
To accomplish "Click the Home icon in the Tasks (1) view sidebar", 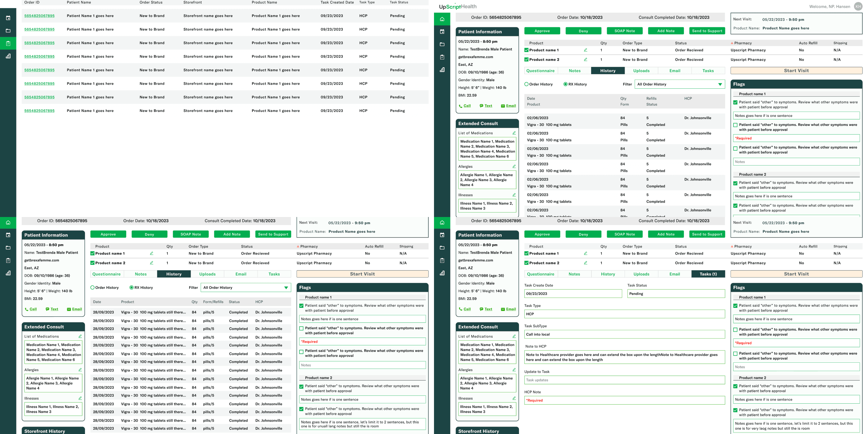I will click(x=442, y=222).
